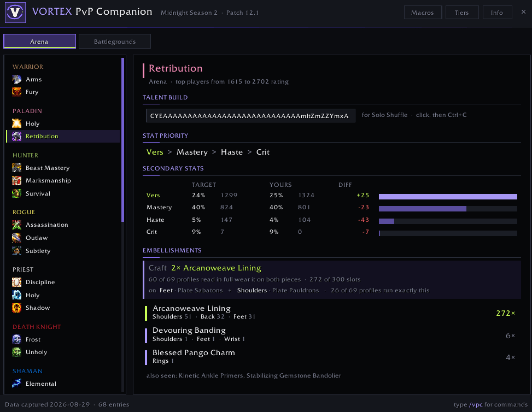Select the Holy priest spec icon
This screenshot has height=412, width=532.
[x=16, y=295]
